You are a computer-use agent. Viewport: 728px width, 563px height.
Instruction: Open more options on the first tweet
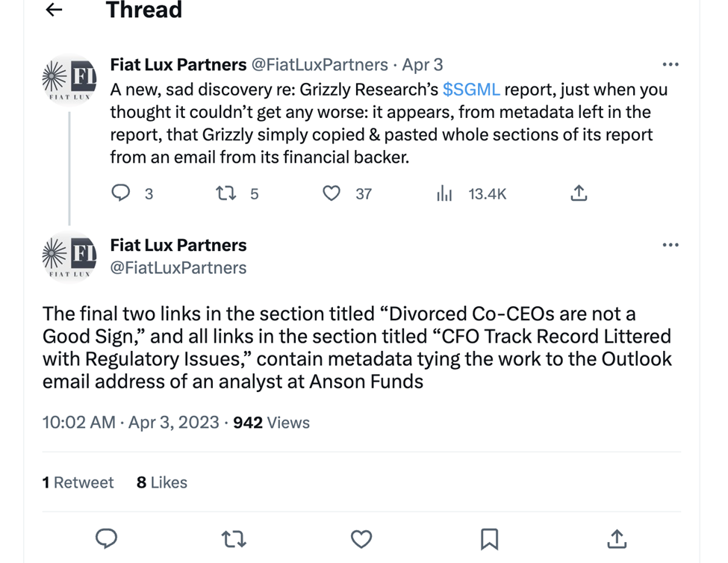pos(671,65)
